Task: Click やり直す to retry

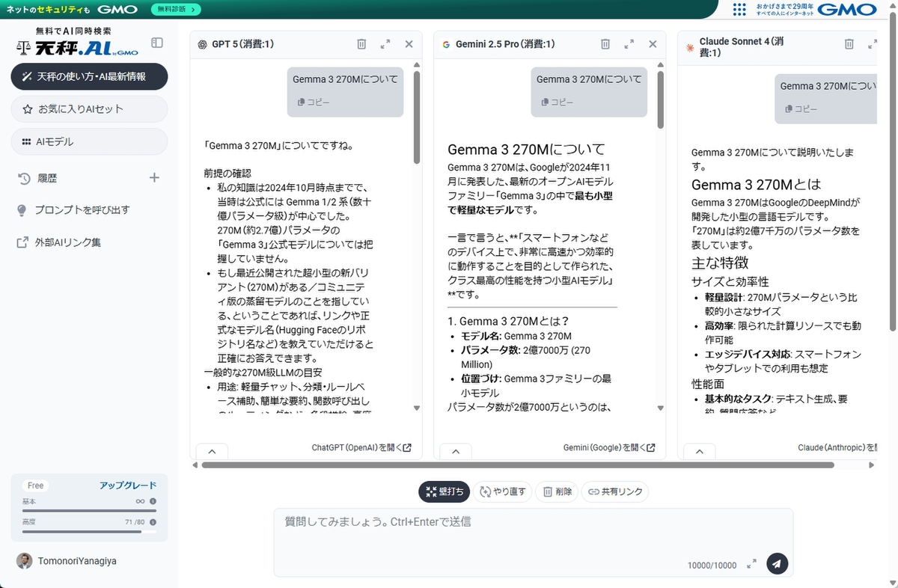Action: [x=503, y=491]
